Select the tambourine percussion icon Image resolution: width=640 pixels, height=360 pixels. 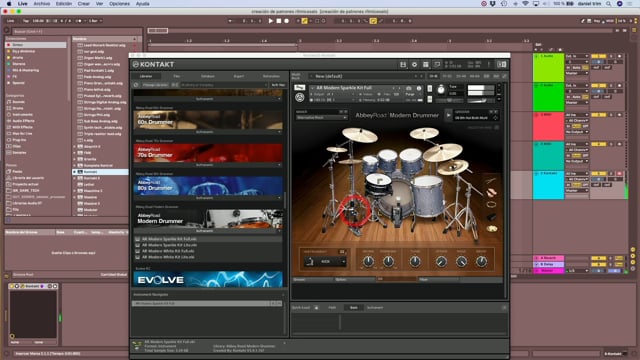(491, 204)
